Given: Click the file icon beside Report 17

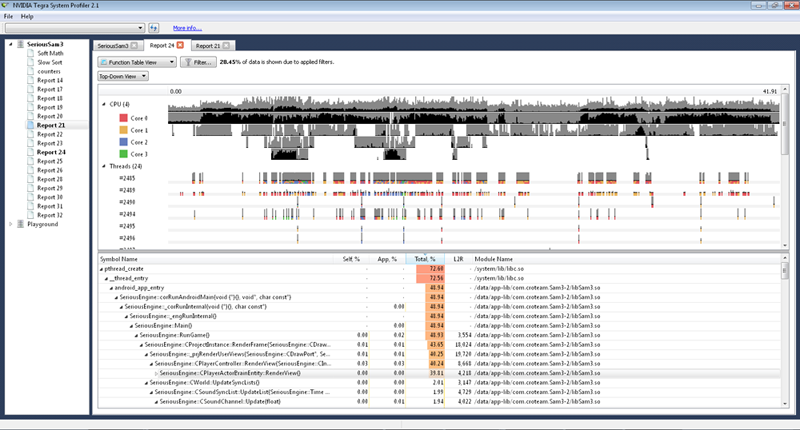Looking at the screenshot, I should click(31, 89).
